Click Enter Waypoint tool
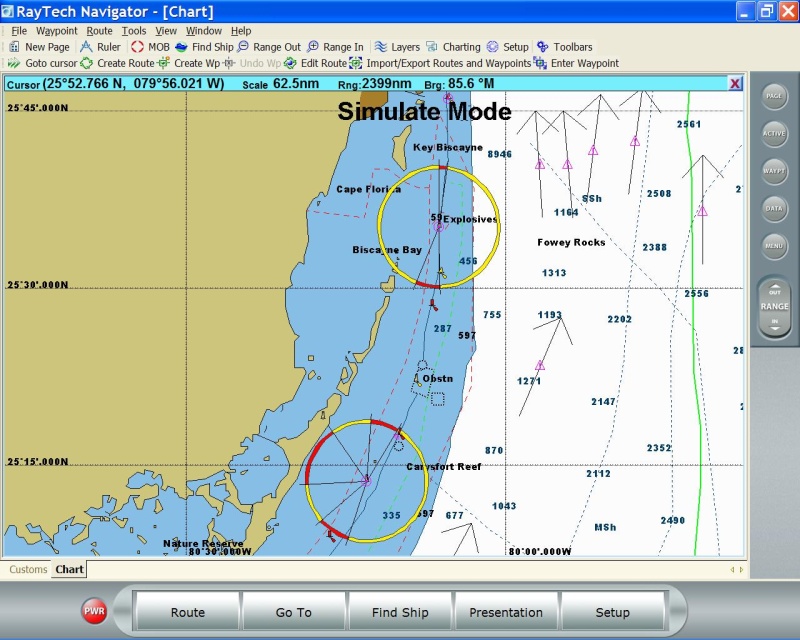Image resolution: width=800 pixels, height=640 pixels. pos(577,63)
